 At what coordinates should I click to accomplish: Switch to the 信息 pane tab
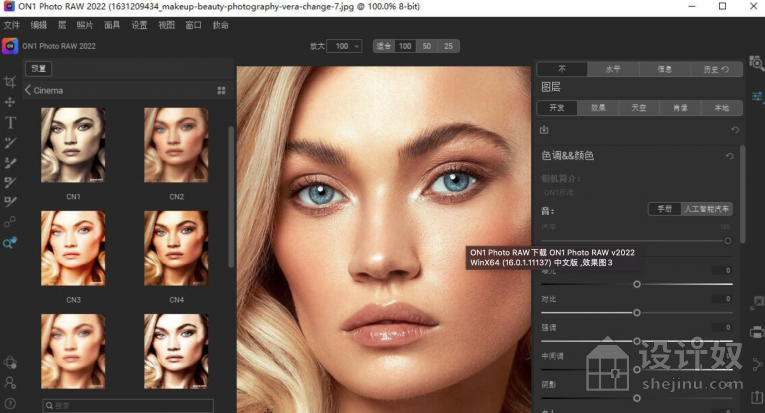[664, 69]
